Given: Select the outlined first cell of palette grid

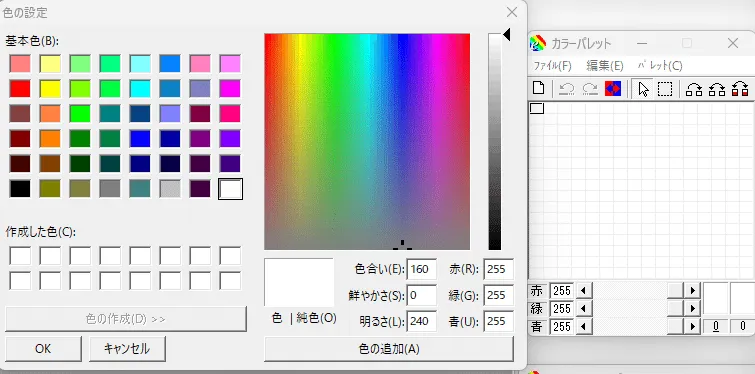Looking at the screenshot, I should [537, 108].
